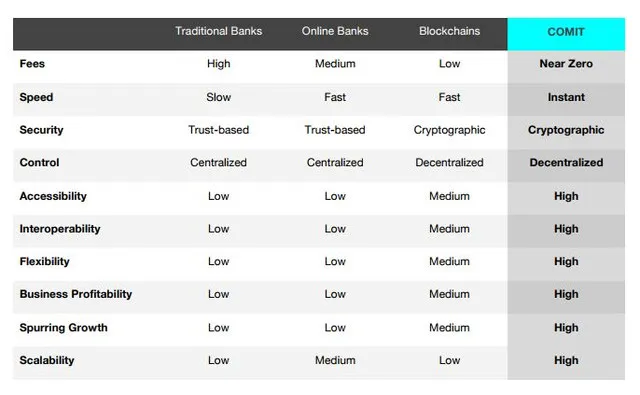Select the Control row label

point(39,162)
